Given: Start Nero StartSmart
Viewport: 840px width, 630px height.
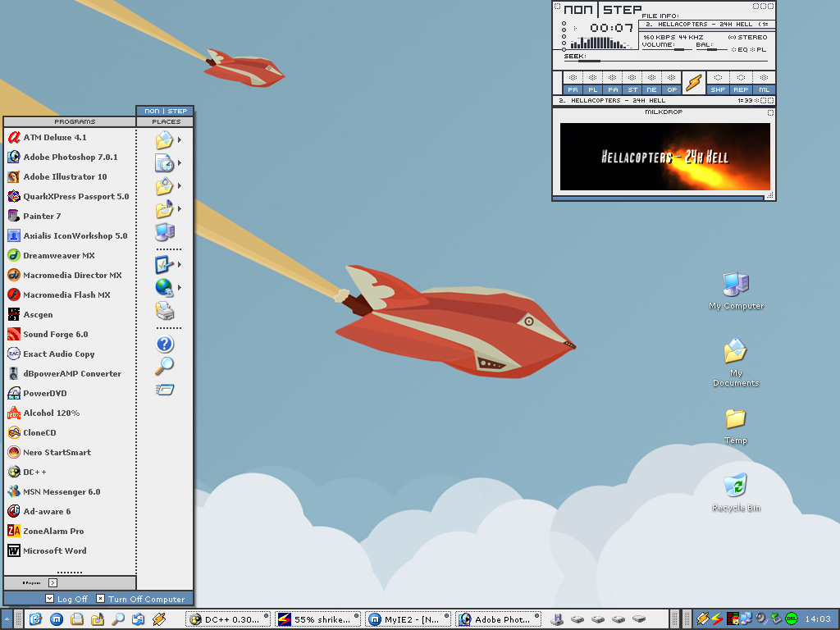Looking at the screenshot, I should (70, 453).
